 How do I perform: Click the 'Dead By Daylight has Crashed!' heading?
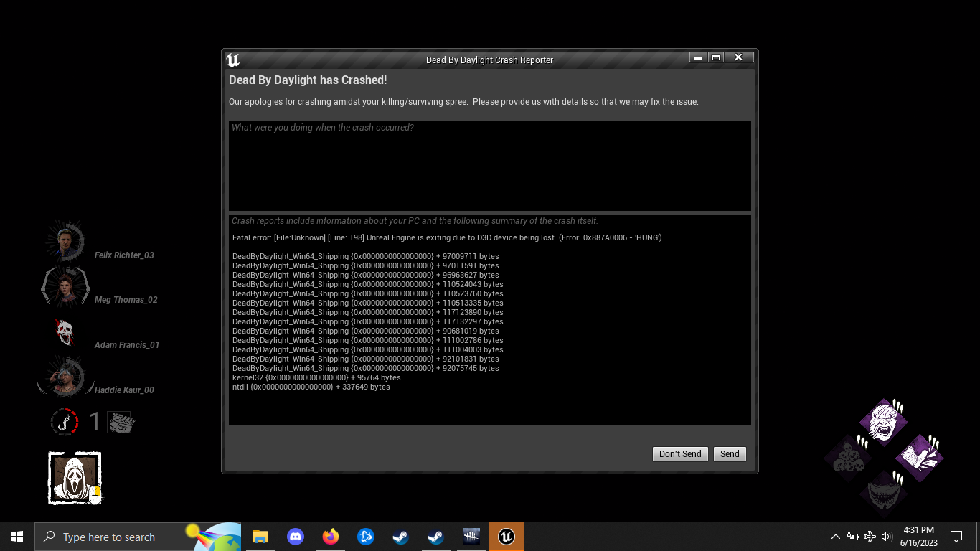coord(308,80)
